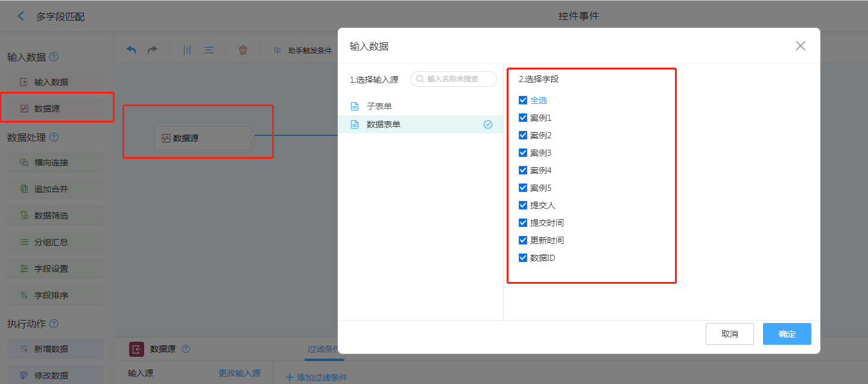Click the back arrow beside 多字段匹配

(21, 16)
